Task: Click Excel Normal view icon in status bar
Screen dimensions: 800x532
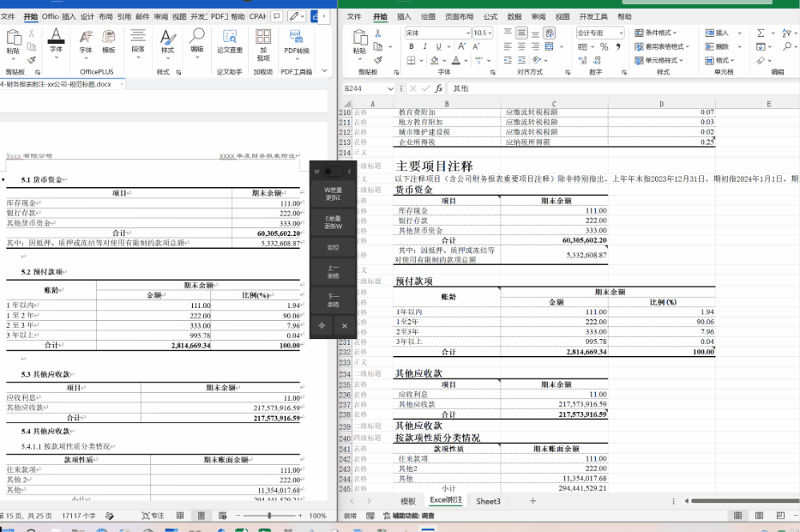Action: (x=738, y=516)
